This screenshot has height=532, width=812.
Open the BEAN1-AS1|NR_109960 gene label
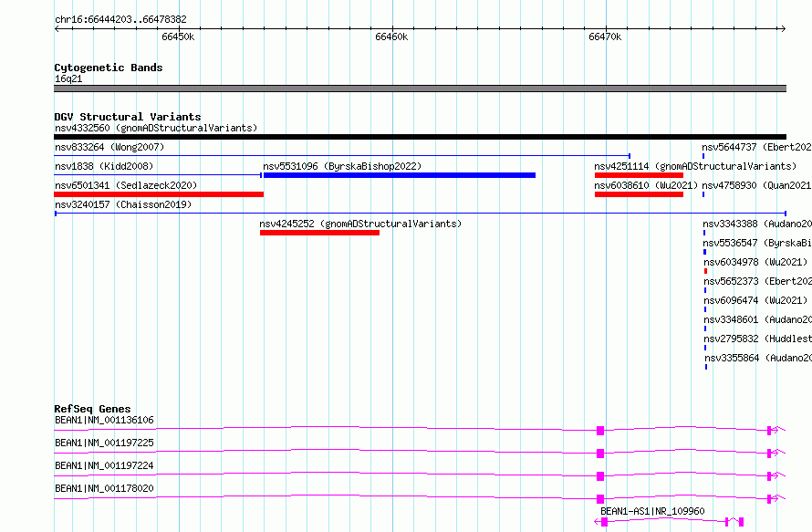coord(652,511)
